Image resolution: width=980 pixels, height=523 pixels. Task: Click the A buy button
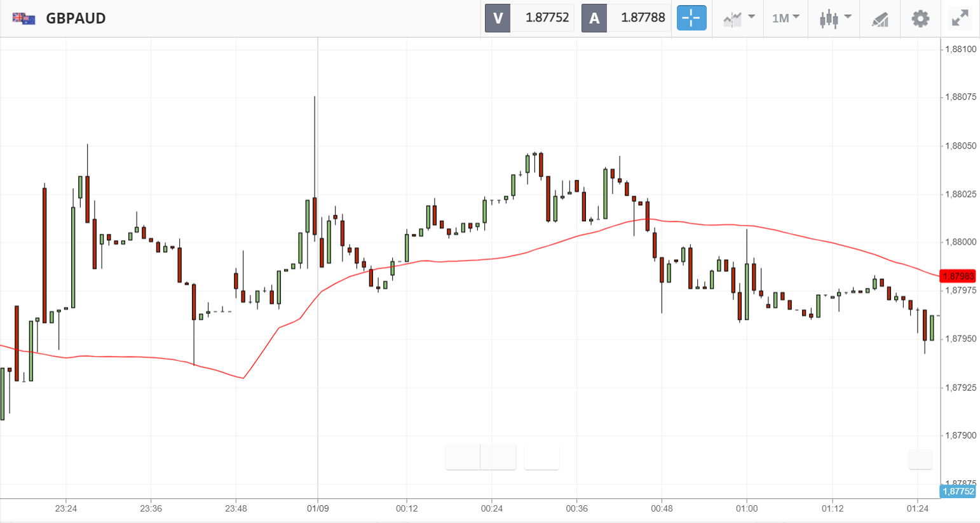point(594,18)
